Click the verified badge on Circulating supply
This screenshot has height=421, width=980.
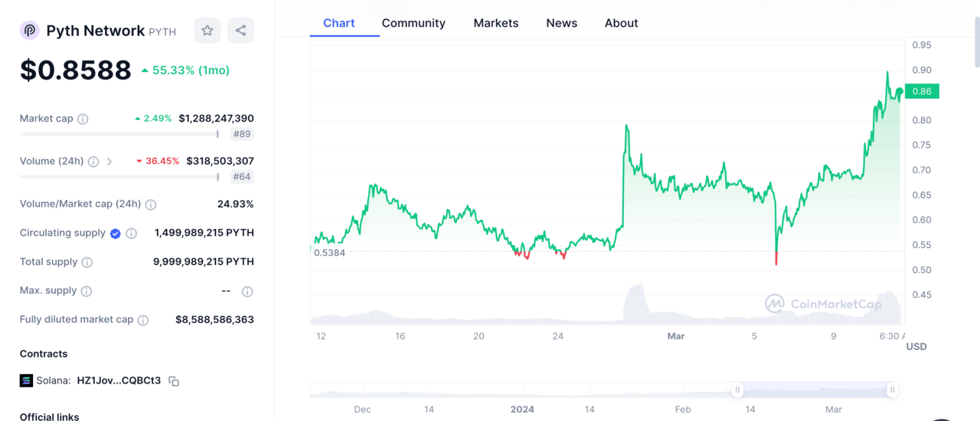(x=116, y=233)
